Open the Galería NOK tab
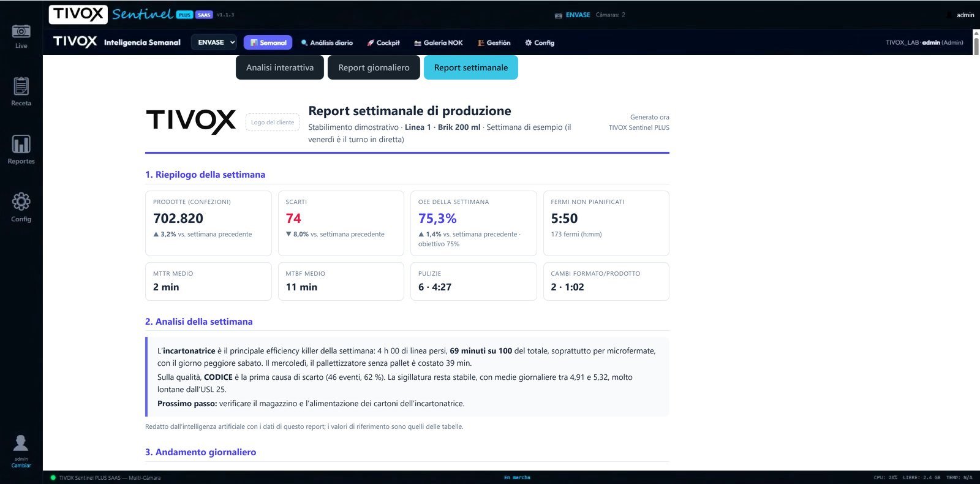The width and height of the screenshot is (980, 484). 439,43
